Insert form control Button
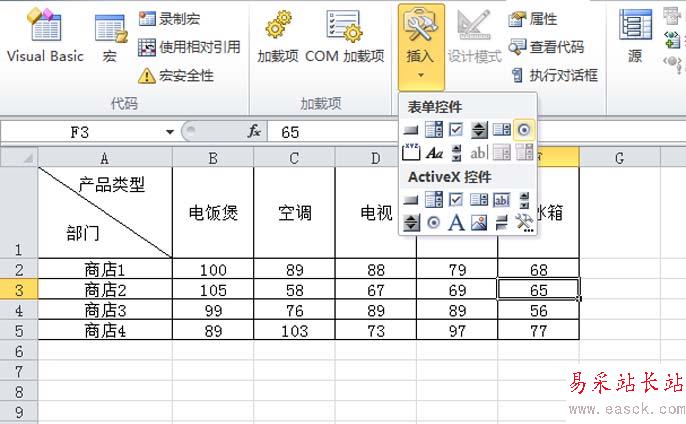 coord(410,130)
